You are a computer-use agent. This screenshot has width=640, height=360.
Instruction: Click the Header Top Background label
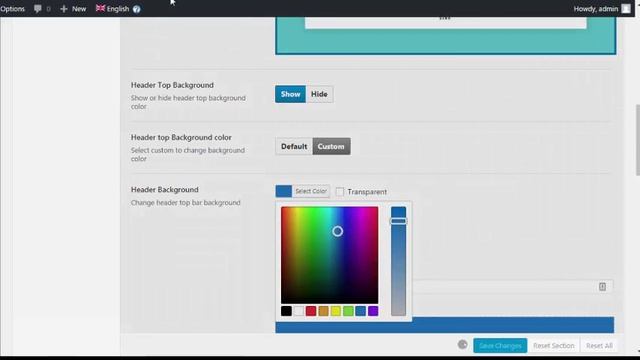pos(172,85)
